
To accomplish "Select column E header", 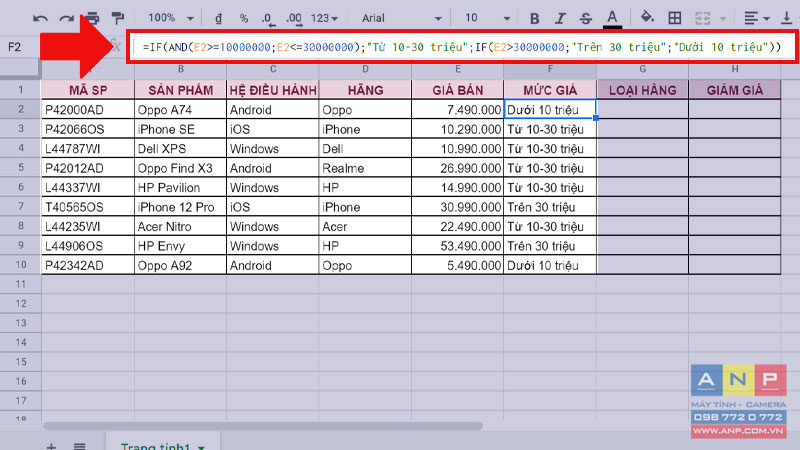I will (458, 69).
